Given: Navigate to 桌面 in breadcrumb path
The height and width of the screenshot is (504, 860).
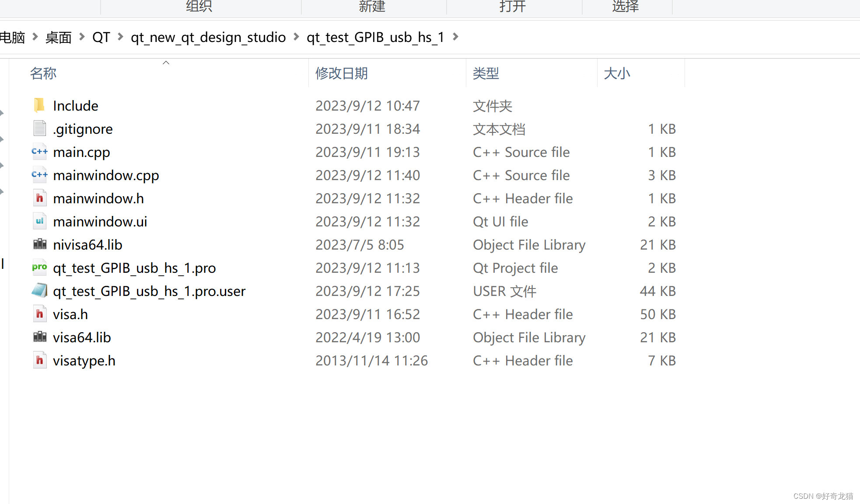Looking at the screenshot, I should coord(58,37).
